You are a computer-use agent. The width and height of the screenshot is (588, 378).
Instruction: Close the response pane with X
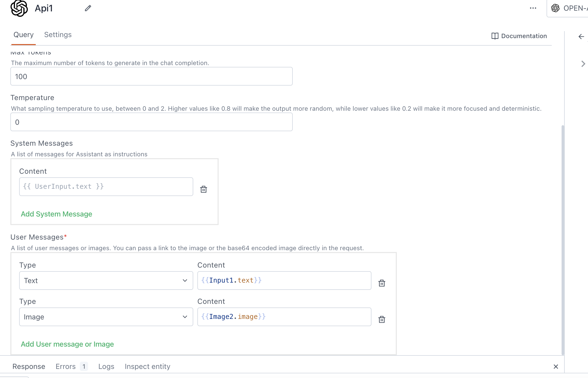[x=556, y=367]
